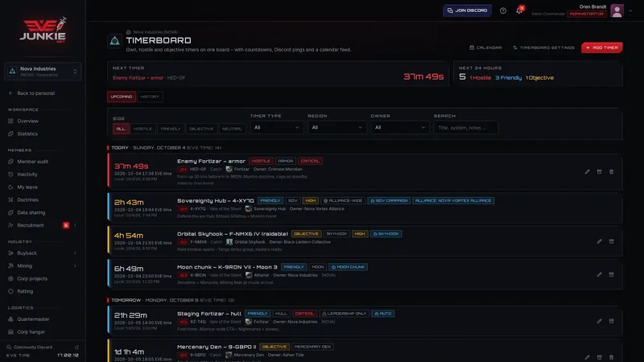
Task: Click the search field for title, system, notes
Action: tap(466, 128)
